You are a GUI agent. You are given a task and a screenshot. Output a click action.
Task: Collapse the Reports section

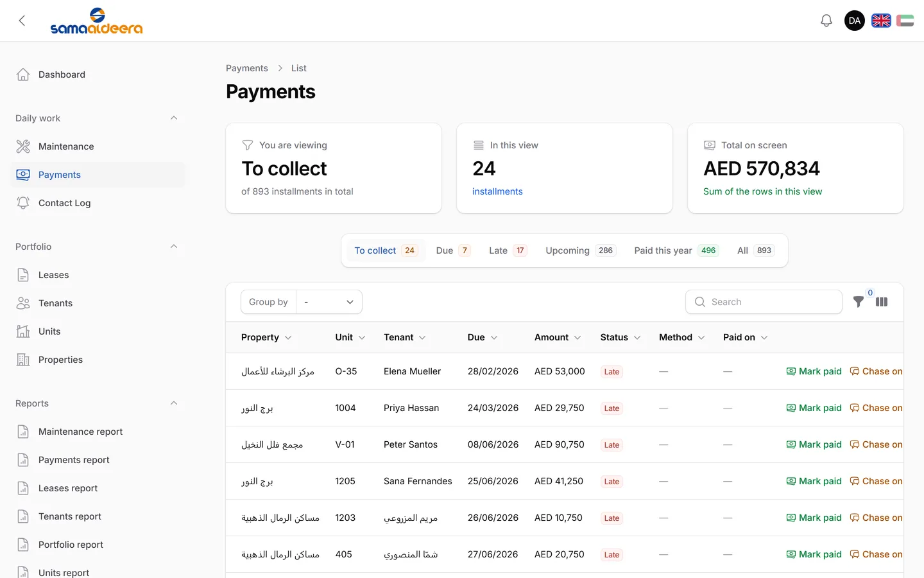point(174,403)
